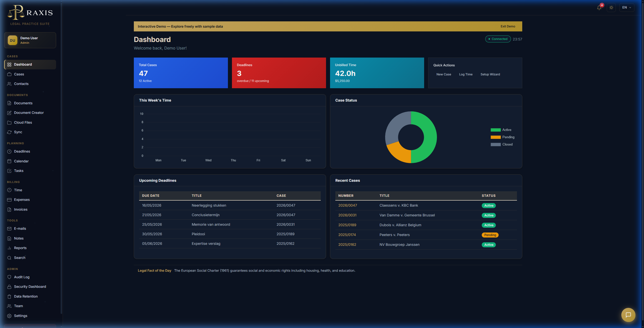Click the Documents file icon
This screenshot has height=328, width=644.
9,103
